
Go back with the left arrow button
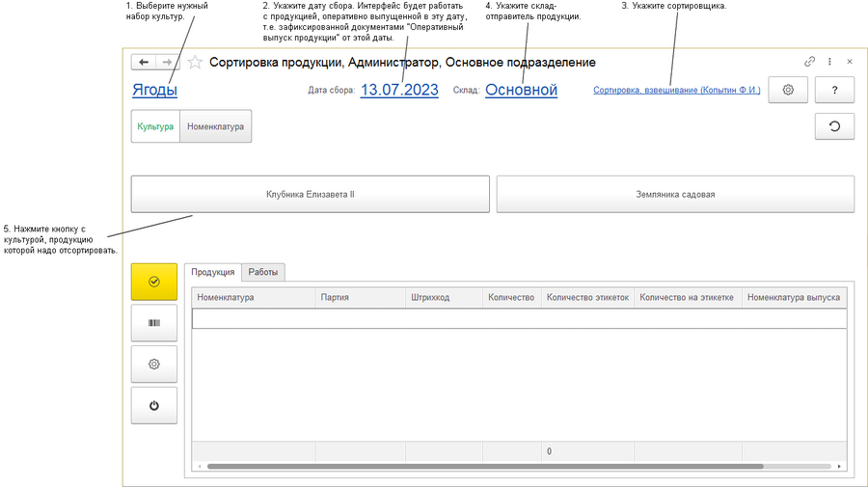pos(144,62)
